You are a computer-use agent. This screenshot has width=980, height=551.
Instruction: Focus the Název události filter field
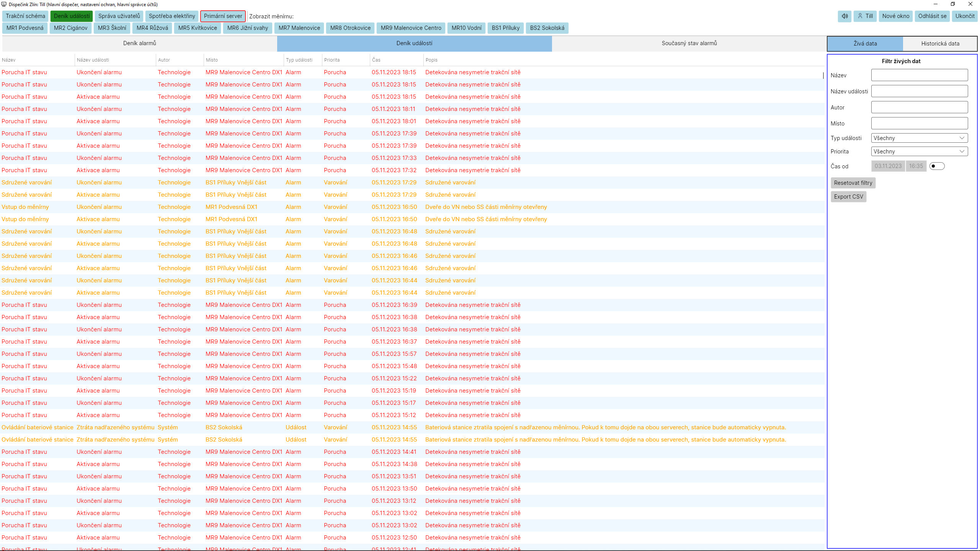tap(920, 91)
